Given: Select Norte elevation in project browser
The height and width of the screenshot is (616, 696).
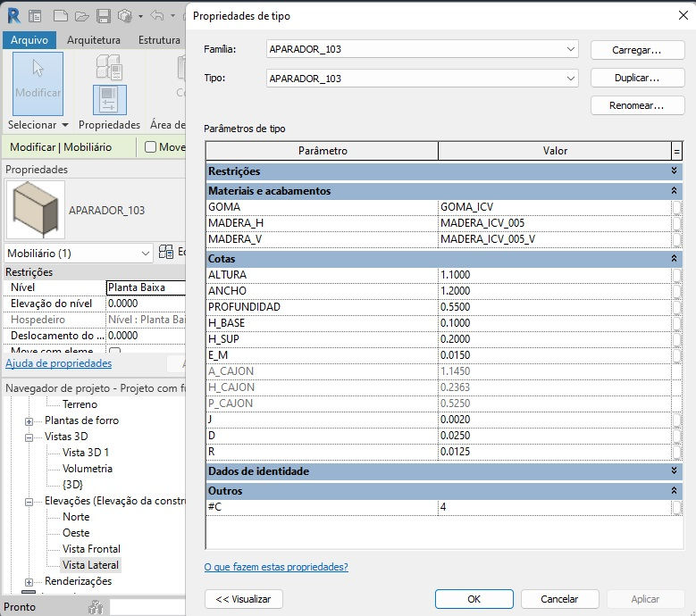Looking at the screenshot, I should point(76,517).
